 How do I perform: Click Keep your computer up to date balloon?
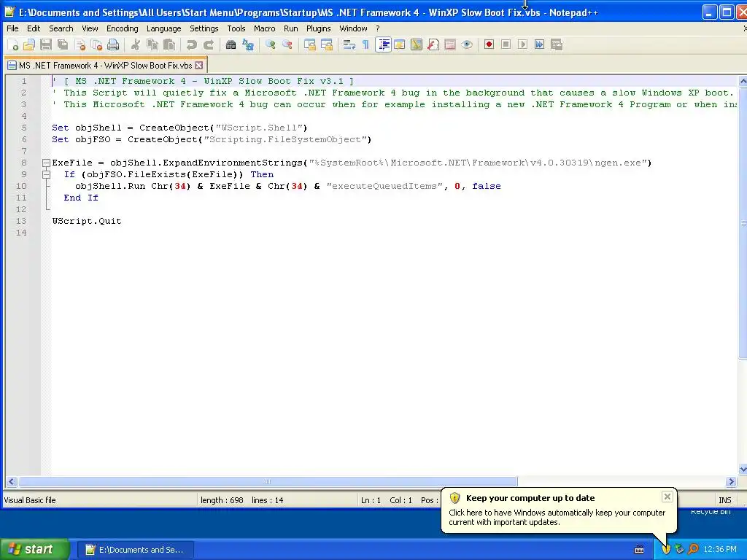click(x=558, y=510)
